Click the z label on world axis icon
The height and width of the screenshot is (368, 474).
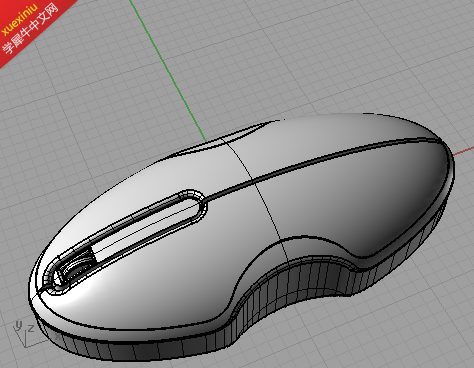tap(31, 328)
